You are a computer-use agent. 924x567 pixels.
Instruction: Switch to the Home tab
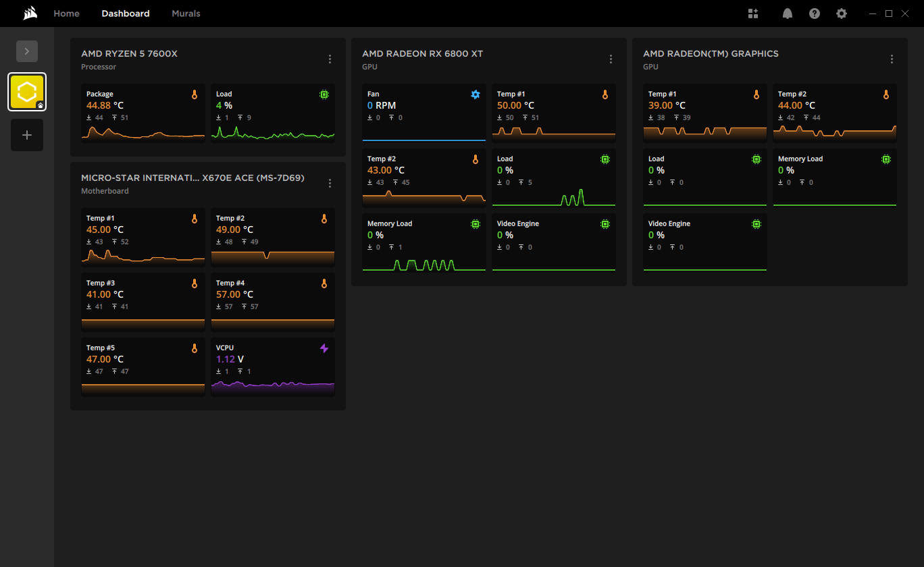pos(66,13)
